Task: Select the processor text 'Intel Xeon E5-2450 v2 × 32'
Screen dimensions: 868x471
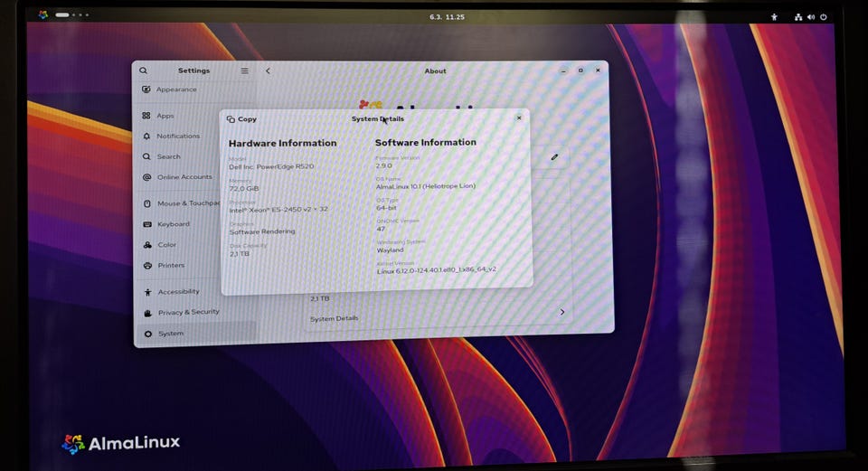Action: pos(278,210)
